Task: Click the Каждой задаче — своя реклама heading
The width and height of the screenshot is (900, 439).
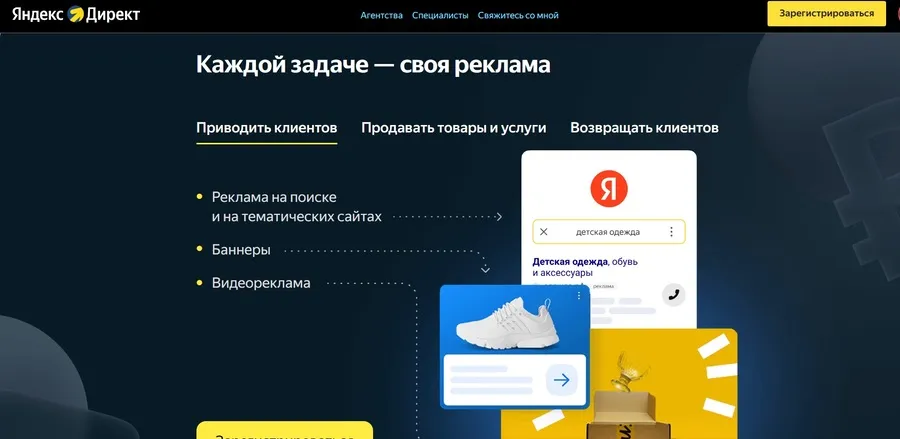Action: coord(373,64)
